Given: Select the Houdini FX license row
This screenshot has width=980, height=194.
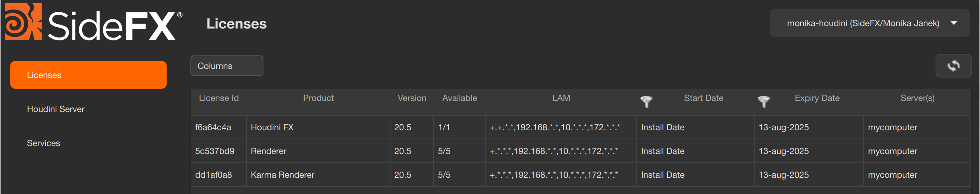Looking at the screenshot, I should pyautogui.click(x=272, y=127).
